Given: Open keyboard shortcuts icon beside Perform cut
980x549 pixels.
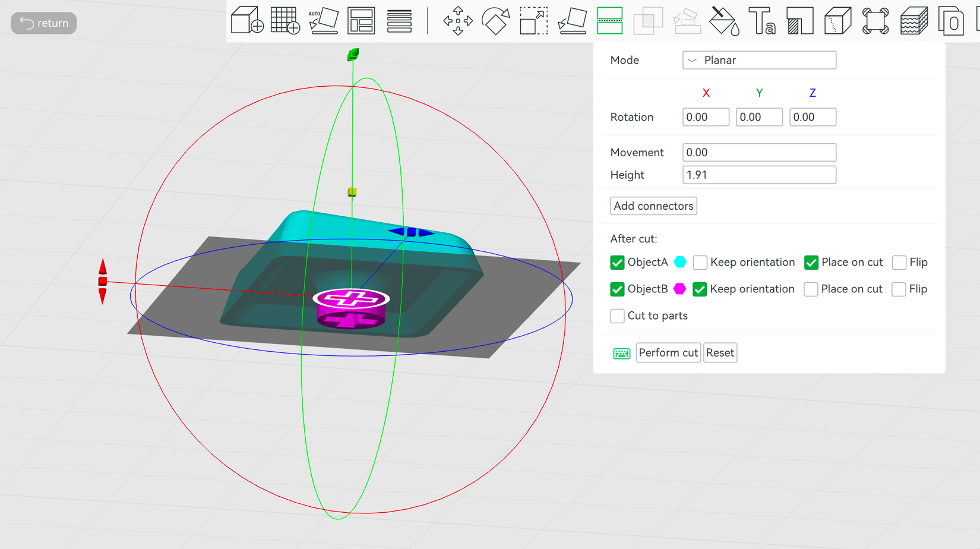Looking at the screenshot, I should coord(621,354).
